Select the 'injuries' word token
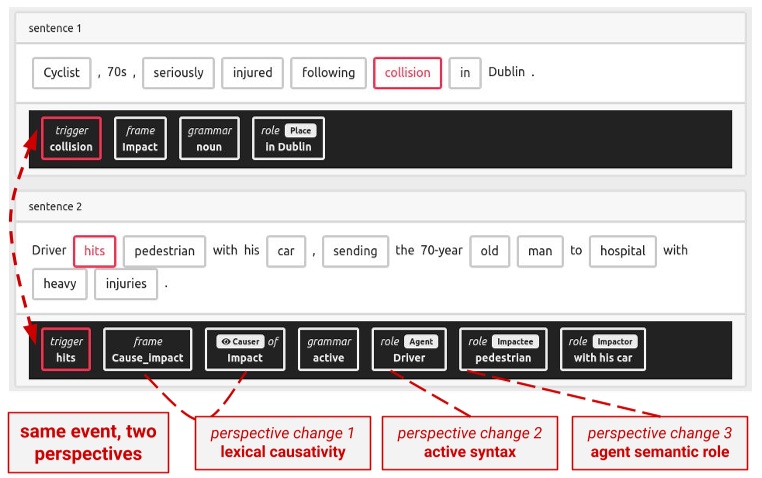Screen dimensions: 762x478 (x=126, y=284)
